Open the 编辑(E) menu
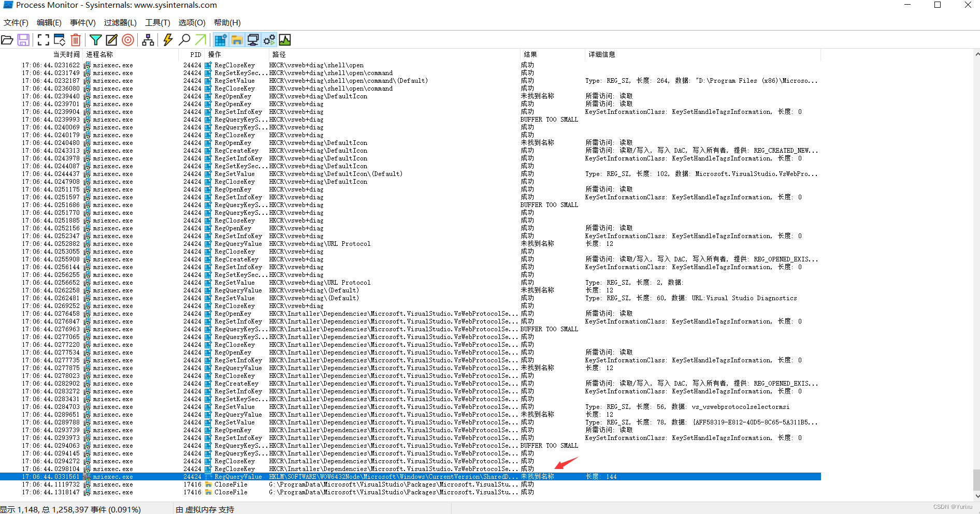Screen dimensions: 980x514 (49, 23)
